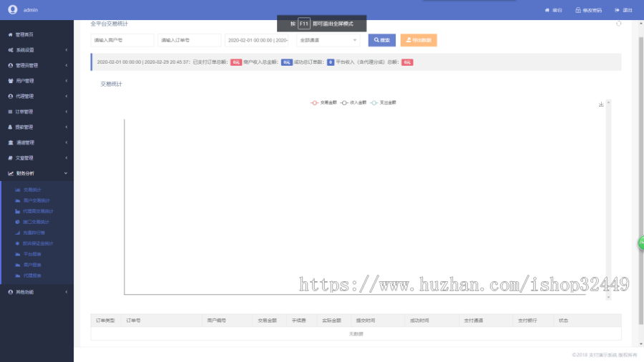Viewport: 644px width, 362px height.
Task: Click the gears icon for 系统设置
Action: 10,50
